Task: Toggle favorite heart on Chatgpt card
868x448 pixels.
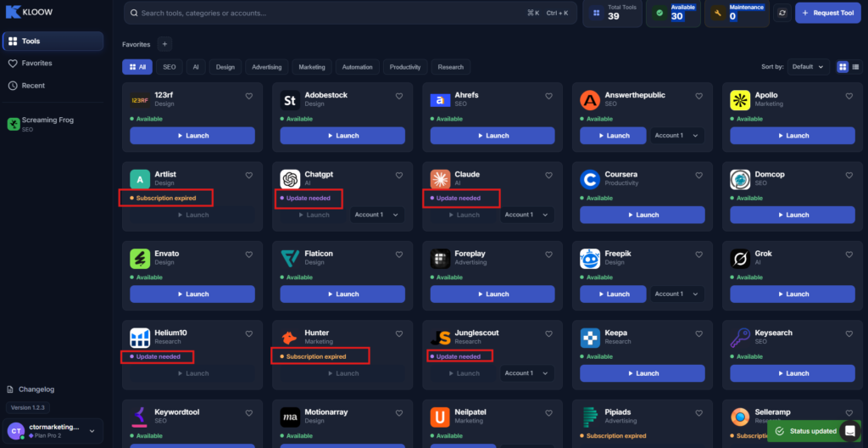Action: coord(399,175)
